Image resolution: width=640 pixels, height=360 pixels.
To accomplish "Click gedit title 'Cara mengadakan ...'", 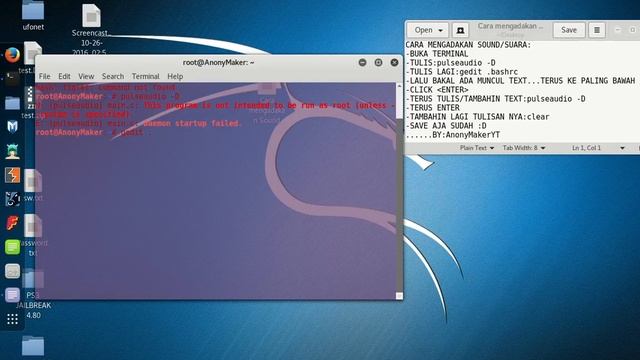I will point(510,26).
